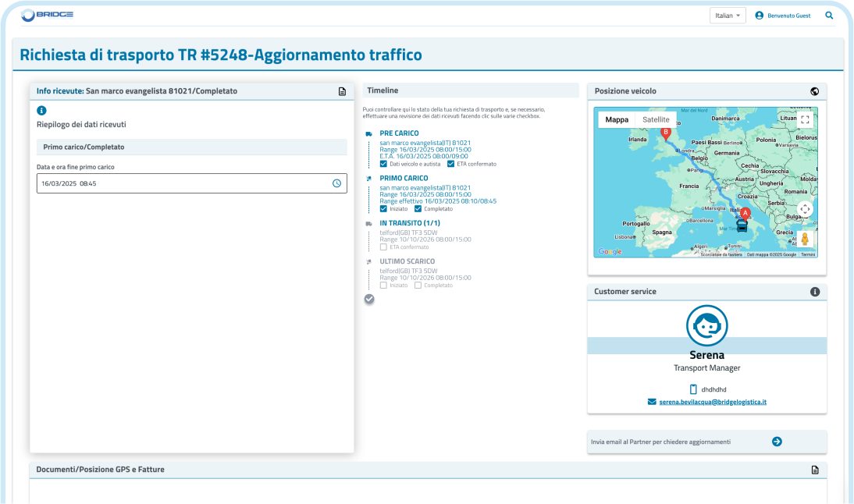Viewport: 854px width, 504px height.
Task: Check the Ultimo scarico Iniziato checkbox
Action: [383, 286]
